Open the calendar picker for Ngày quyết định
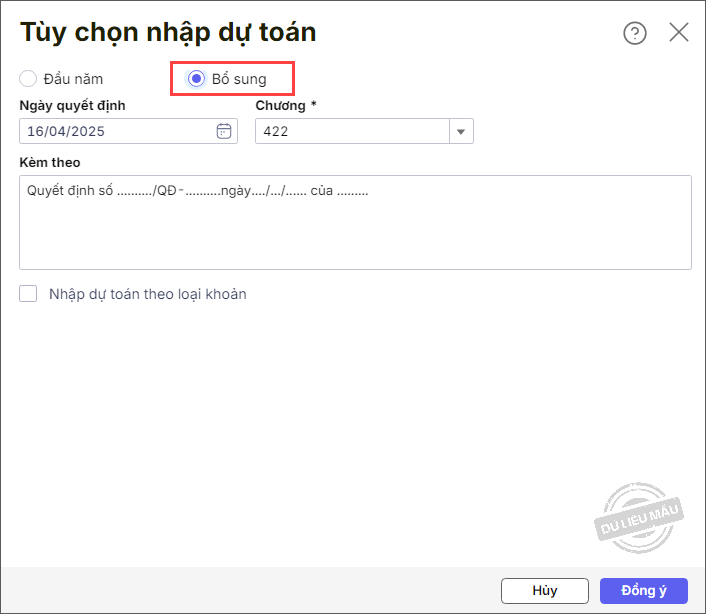This screenshot has height=614, width=706. pyautogui.click(x=224, y=131)
